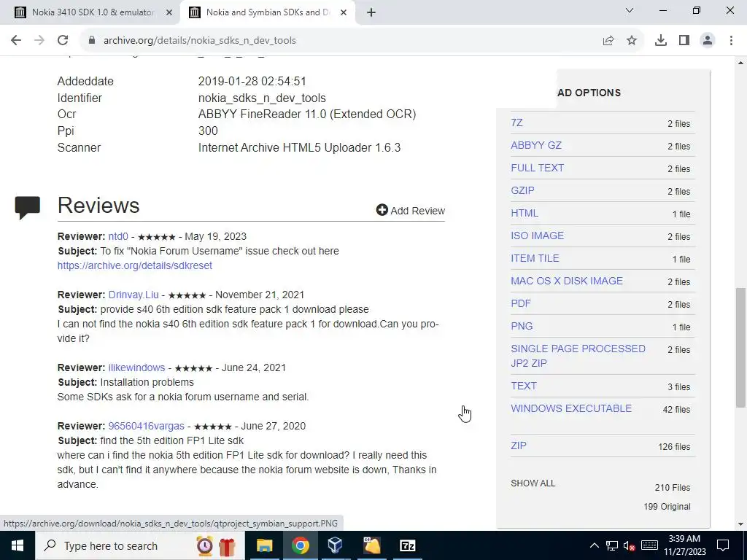Image resolution: width=747 pixels, height=560 pixels.
Task: Click the forward navigation arrow
Action: pos(39,41)
